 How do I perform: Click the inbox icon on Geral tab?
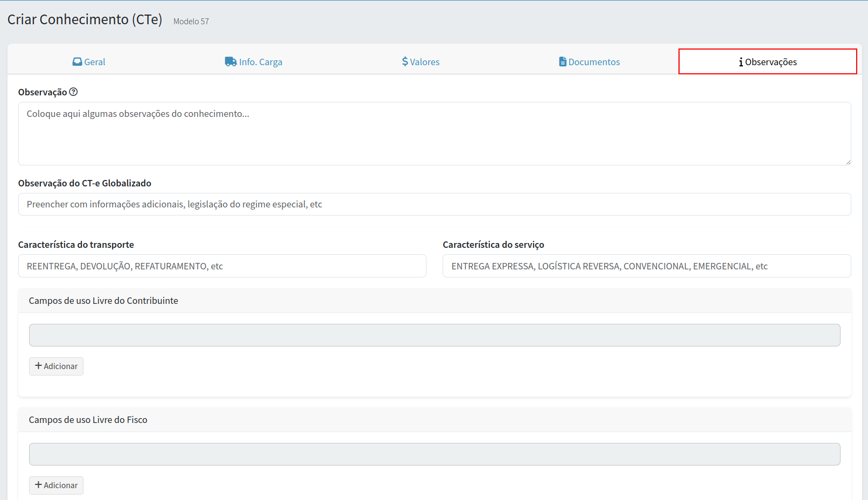click(x=78, y=62)
